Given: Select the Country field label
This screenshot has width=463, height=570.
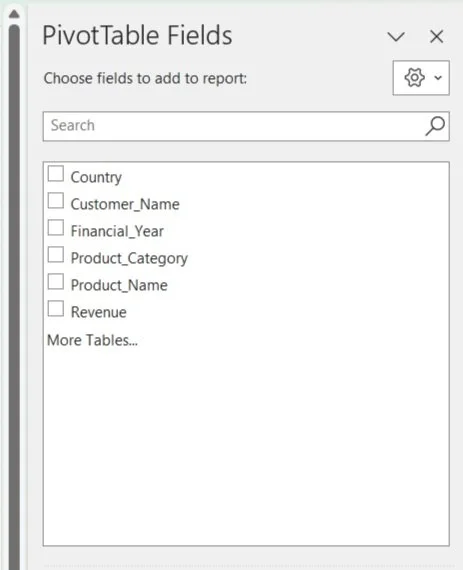Looking at the screenshot, I should (x=96, y=177).
